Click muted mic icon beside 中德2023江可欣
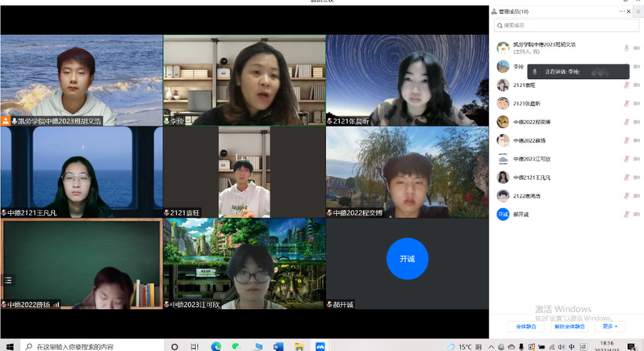644x351 pixels. coord(626,159)
